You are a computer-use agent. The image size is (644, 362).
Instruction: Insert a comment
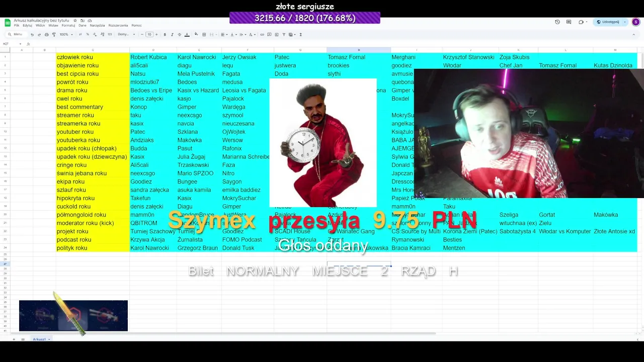(x=269, y=35)
